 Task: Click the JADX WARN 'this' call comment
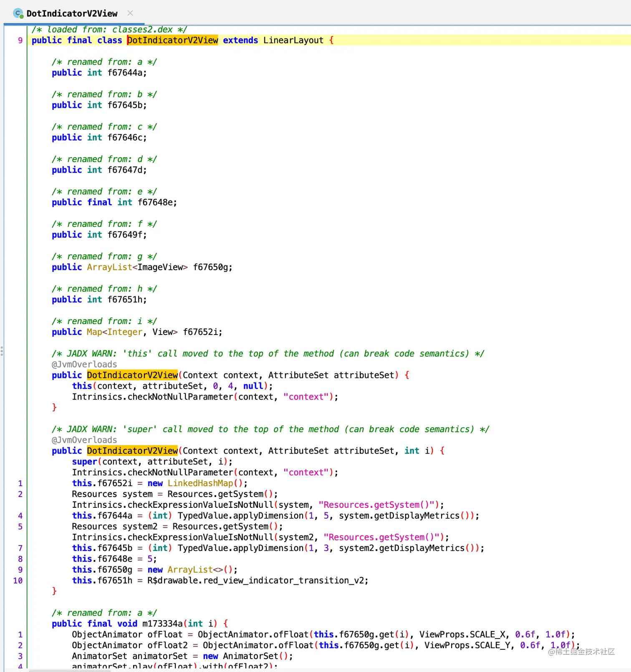268,353
